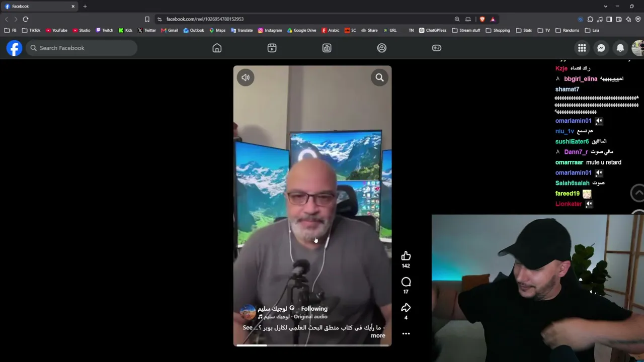Open the Randoms bookmarks folder
644x362 pixels.
568,30
